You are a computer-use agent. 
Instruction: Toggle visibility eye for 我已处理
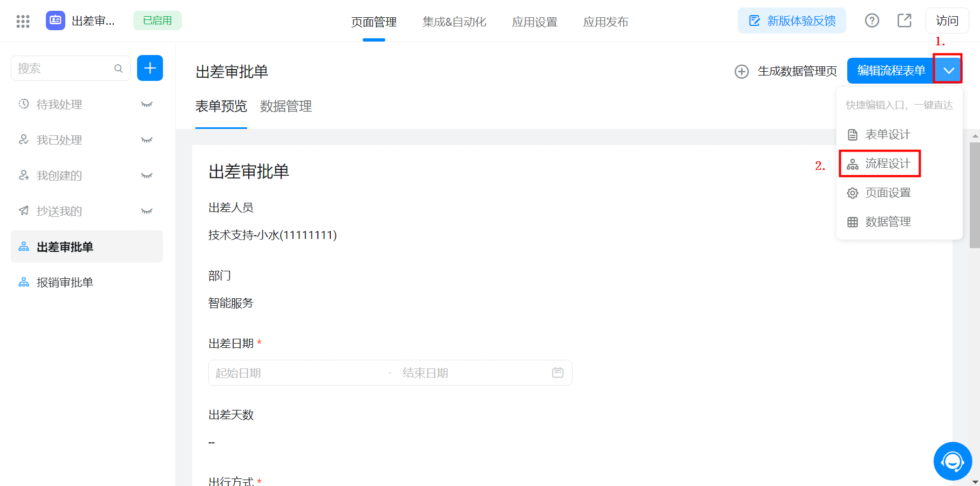146,140
